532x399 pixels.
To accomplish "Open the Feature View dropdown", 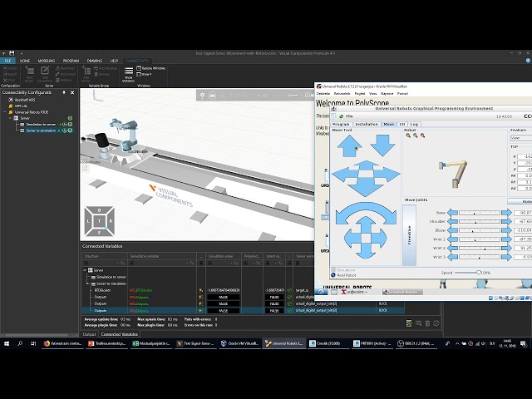I will 520,138.
